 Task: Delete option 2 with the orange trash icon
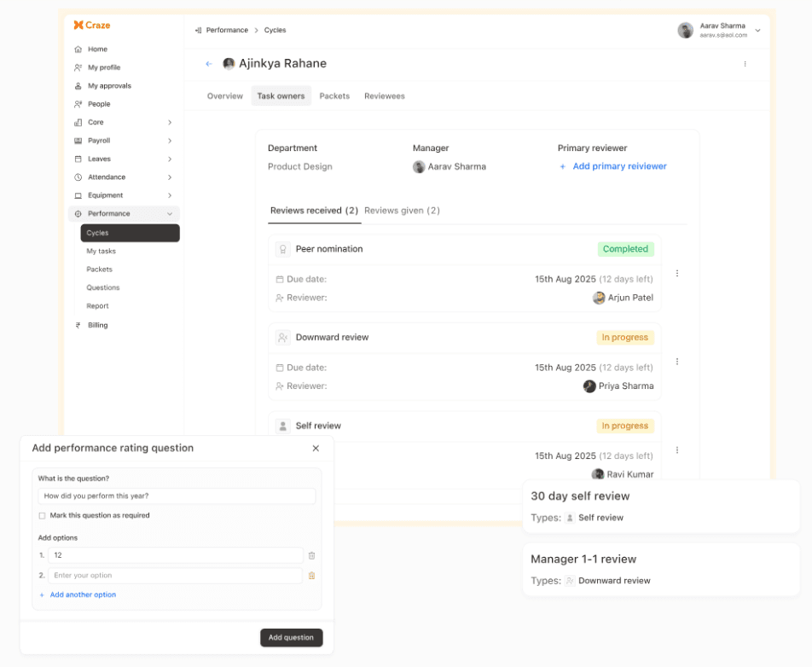coord(312,576)
